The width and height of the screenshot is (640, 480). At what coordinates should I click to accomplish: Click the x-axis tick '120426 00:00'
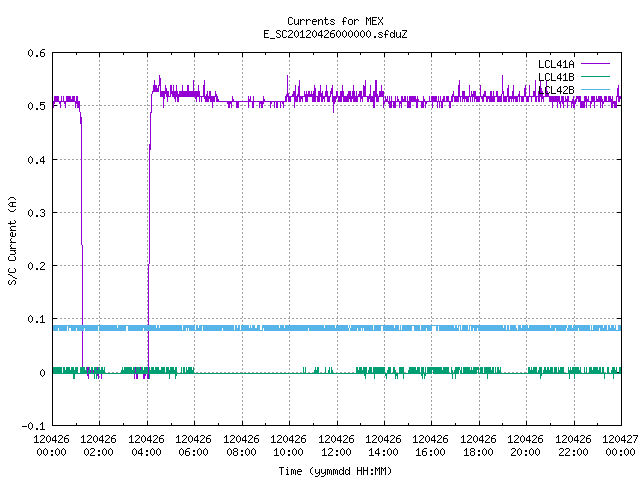pos(51,446)
